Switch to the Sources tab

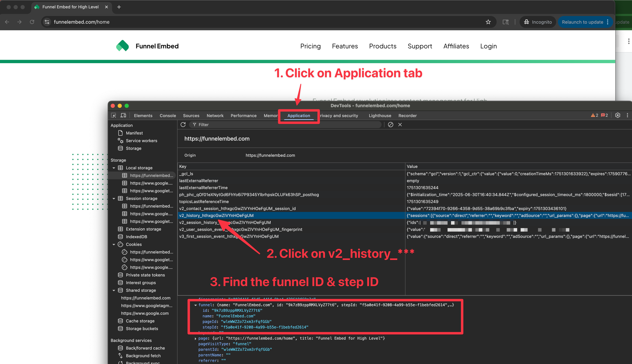click(191, 115)
